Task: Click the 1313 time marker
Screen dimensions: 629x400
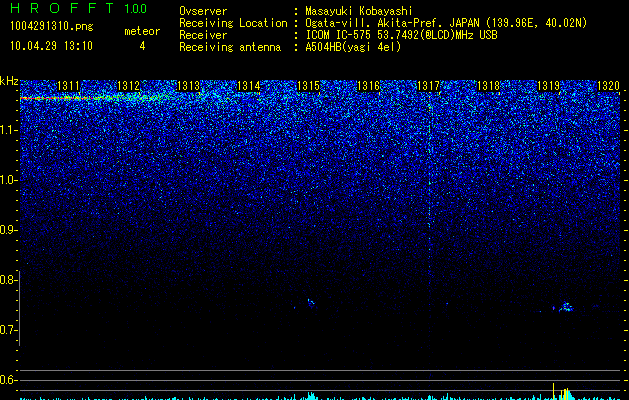Action: pos(189,86)
